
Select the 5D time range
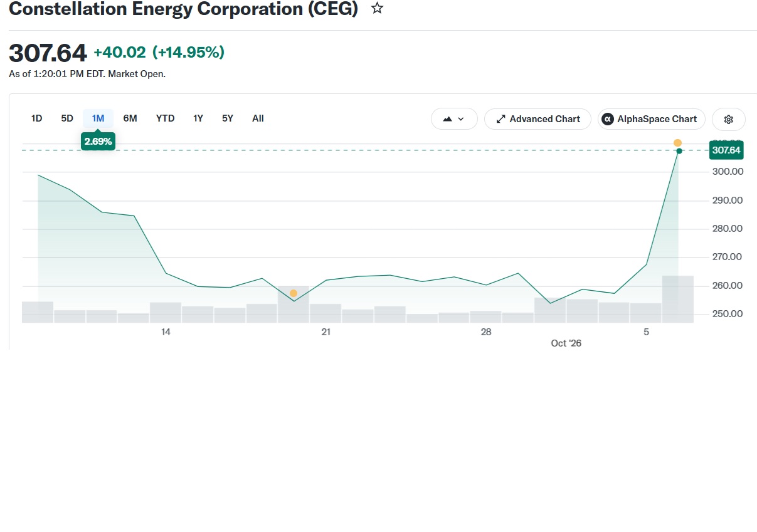point(67,118)
